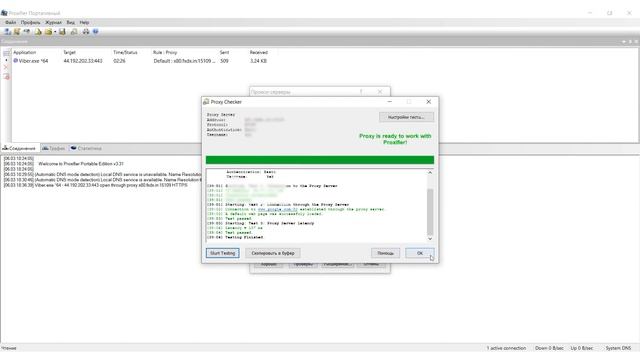Click the 3.24 KB received value
Viewport: 640px width, 360px height.
click(258, 61)
